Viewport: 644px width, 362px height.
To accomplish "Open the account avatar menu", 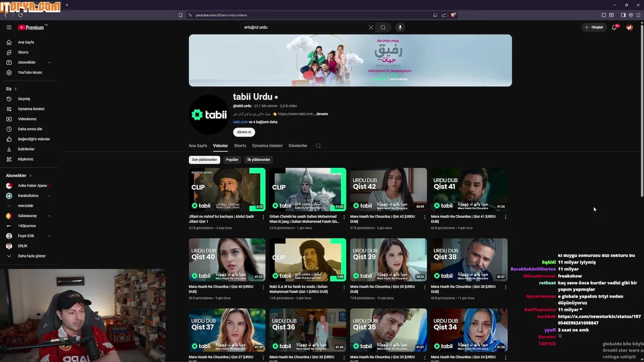I will click(629, 28).
